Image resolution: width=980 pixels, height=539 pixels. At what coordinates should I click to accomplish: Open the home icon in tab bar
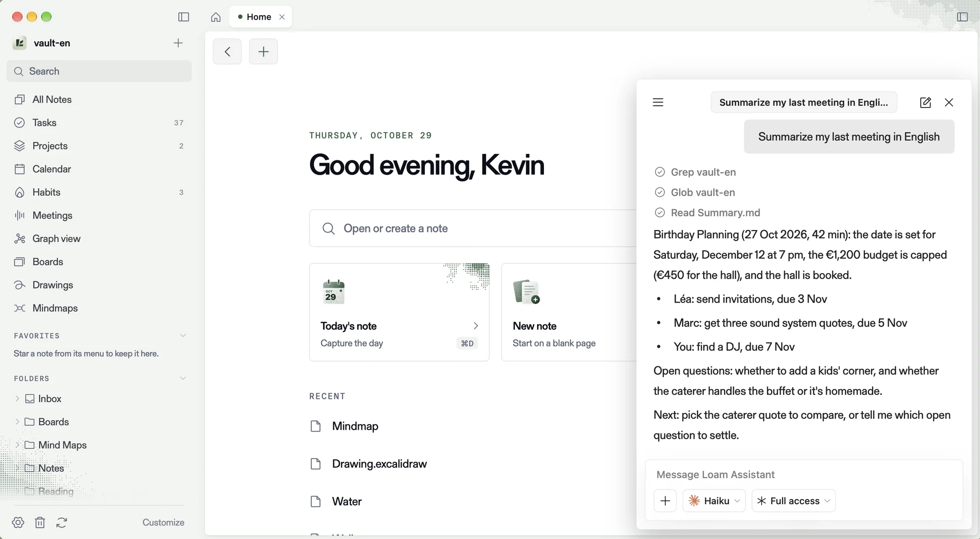click(216, 17)
